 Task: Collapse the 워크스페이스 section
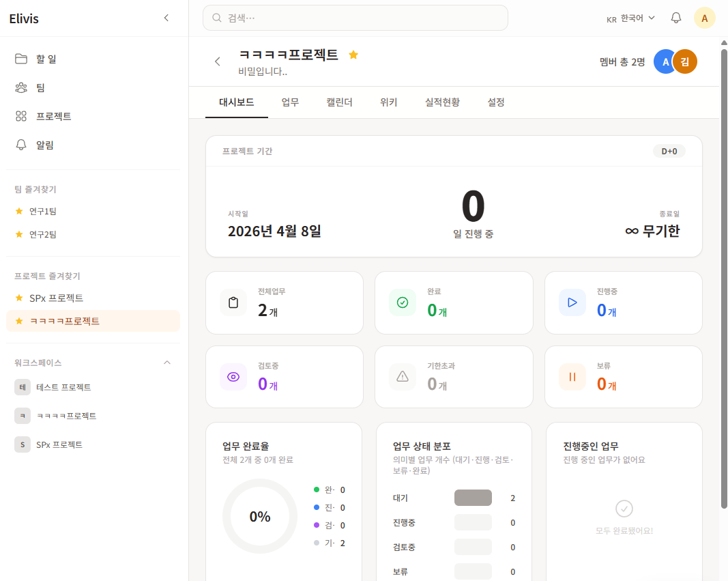coord(167,363)
